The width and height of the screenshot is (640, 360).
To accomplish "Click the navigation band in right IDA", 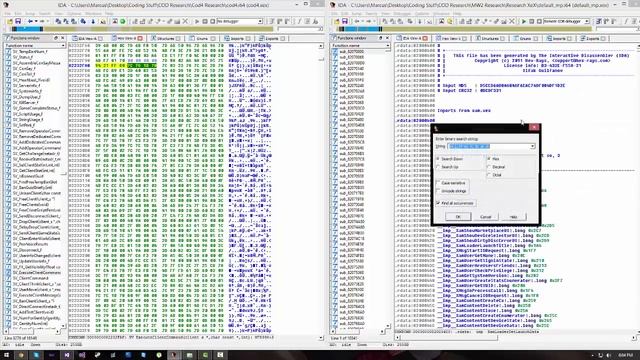I will pos(465,29).
